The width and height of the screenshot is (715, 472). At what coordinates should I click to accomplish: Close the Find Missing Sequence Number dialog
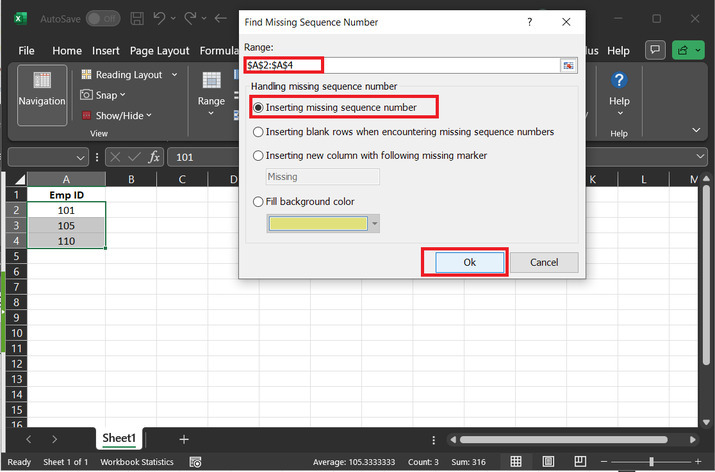566,22
